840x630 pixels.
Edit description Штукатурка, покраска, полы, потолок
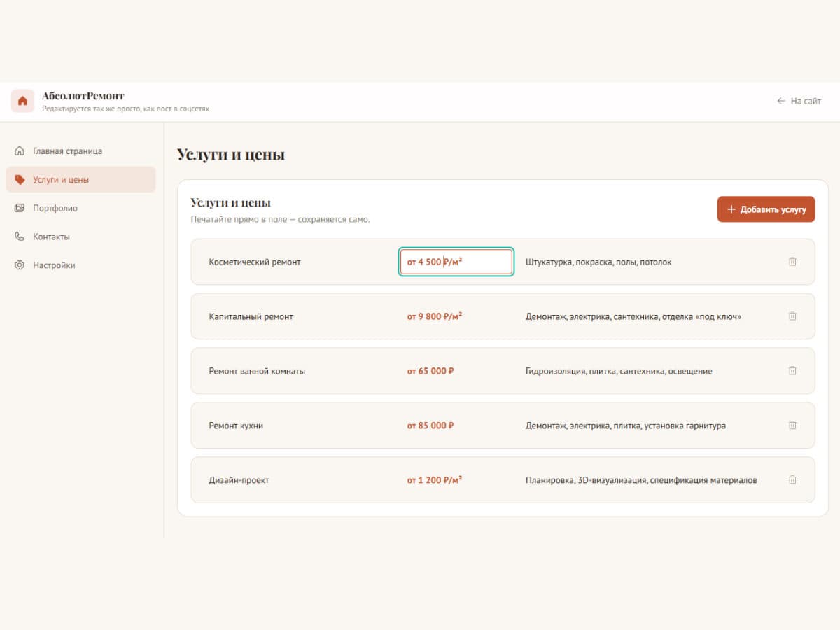(598, 262)
